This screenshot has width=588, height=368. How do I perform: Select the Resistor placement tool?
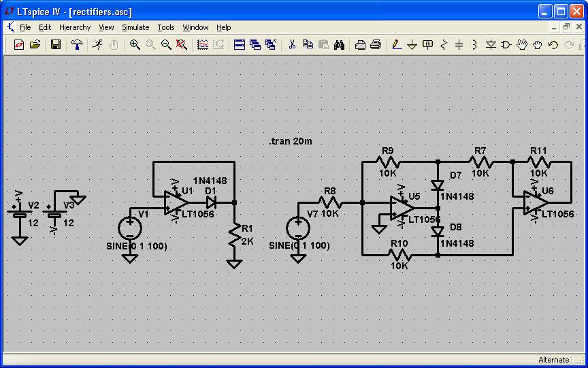pyautogui.click(x=444, y=45)
